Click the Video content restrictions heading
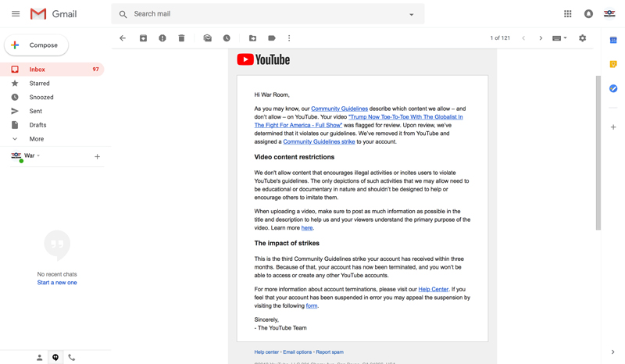The image size is (625, 364). point(295,157)
